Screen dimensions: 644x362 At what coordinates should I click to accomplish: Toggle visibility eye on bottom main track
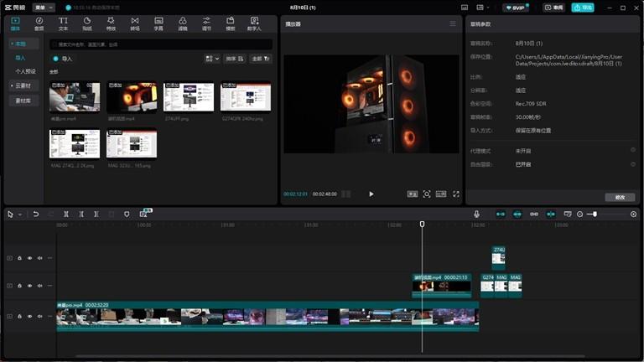tap(29, 317)
